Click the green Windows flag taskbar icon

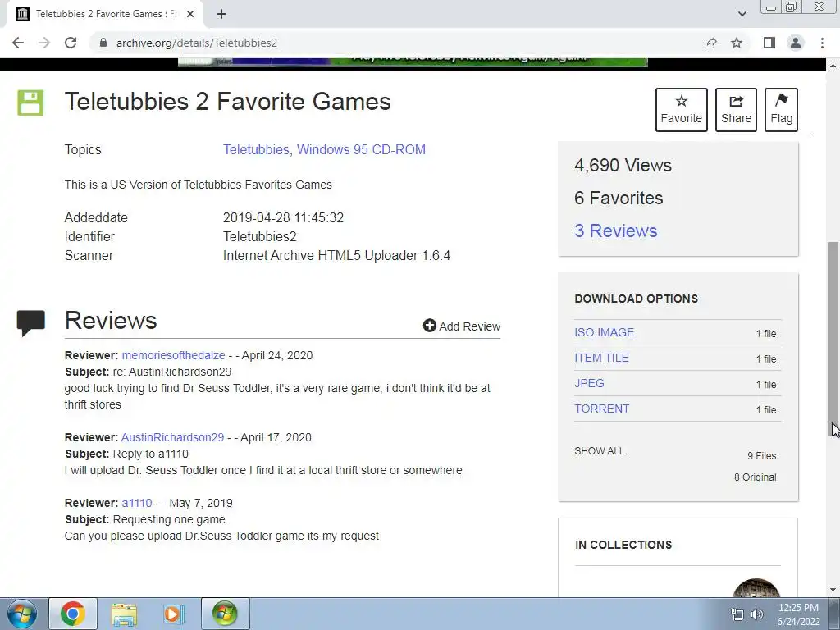pyautogui.click(x=225, y=614)
